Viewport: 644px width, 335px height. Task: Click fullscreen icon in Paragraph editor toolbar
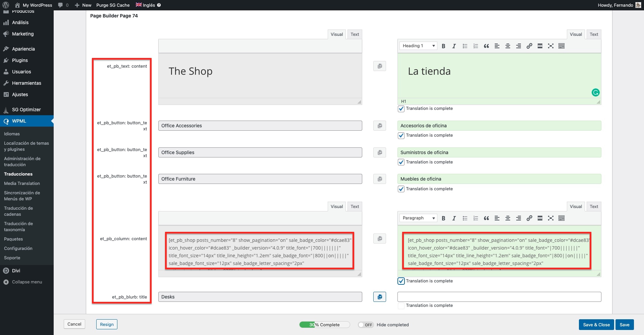(550, 218)
